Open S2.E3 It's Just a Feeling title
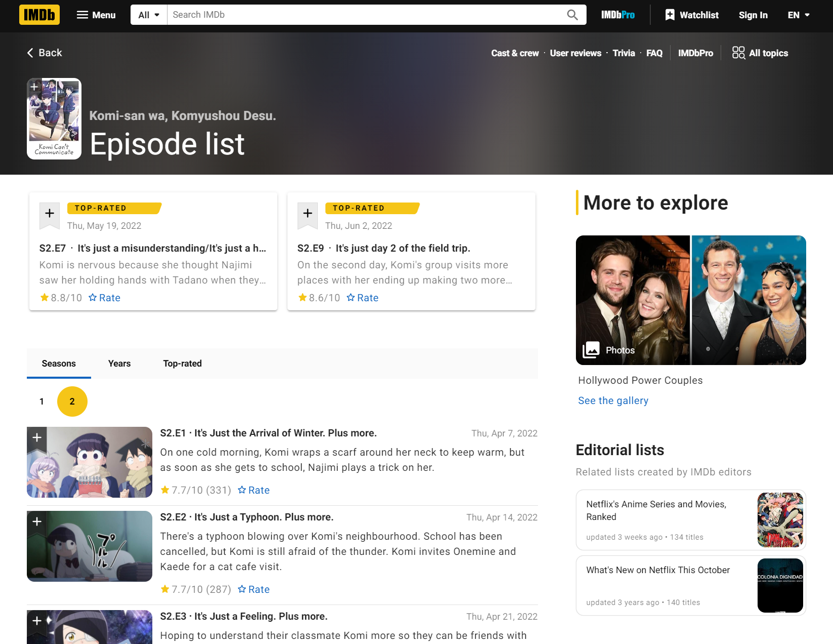 (x=244, y=617)
